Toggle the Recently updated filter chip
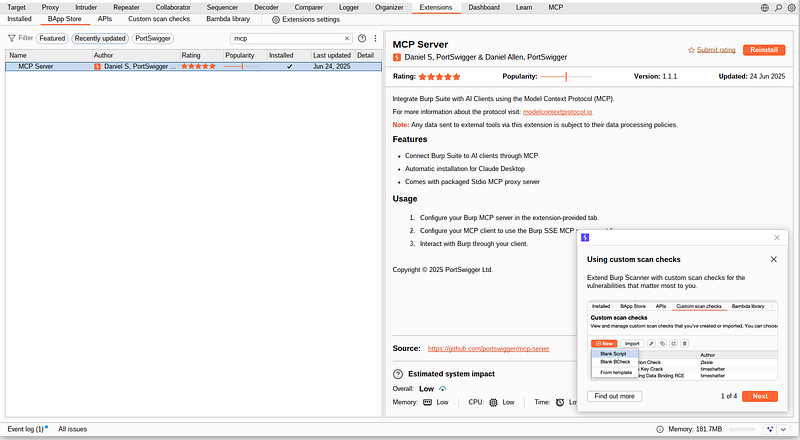Screen dimensions: 800x440 [x=100, y=38]
